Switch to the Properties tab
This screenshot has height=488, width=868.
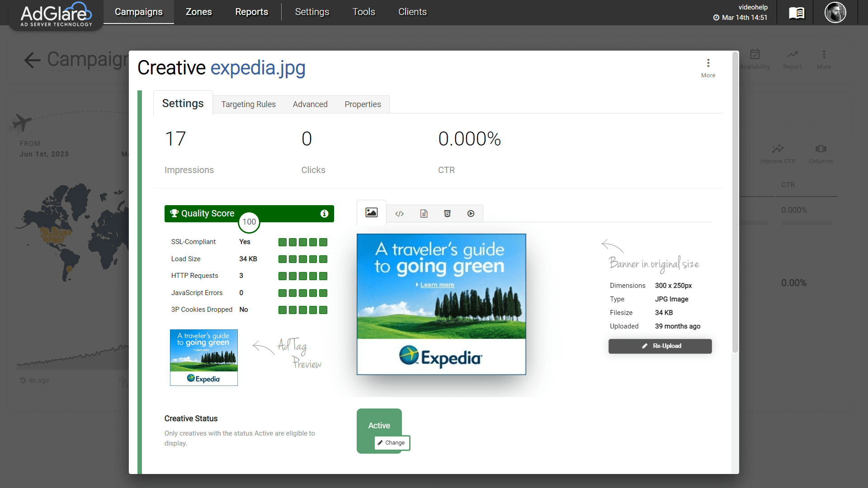pyautogui.click(x=363, y=104)
